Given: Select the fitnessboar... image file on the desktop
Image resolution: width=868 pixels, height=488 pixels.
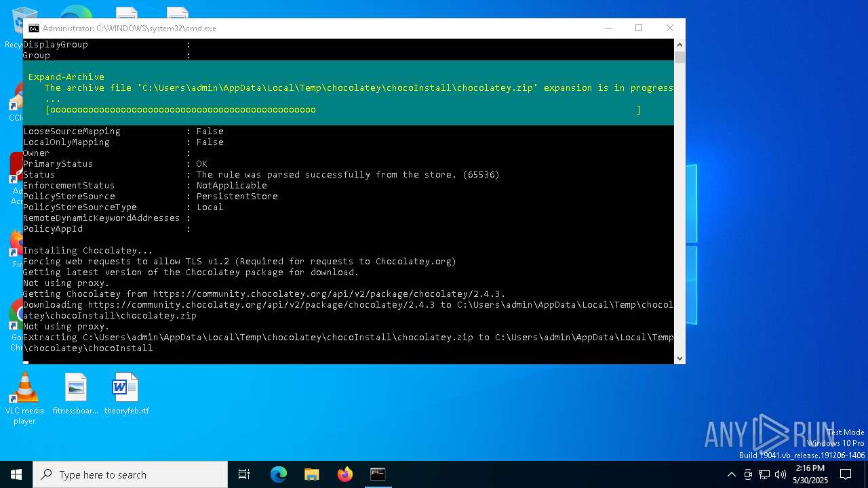Looking at the screenshot, I should (x=75, y=394).
